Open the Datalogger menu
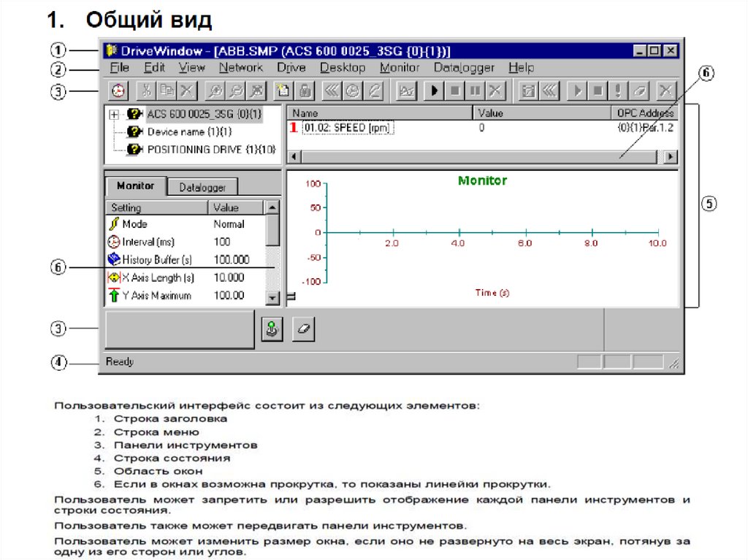This screenshot has width=748, height=560. (x=464, y=68)
